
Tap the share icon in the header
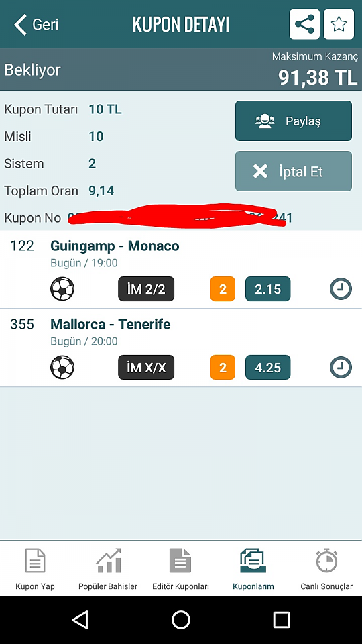(304, 24)
